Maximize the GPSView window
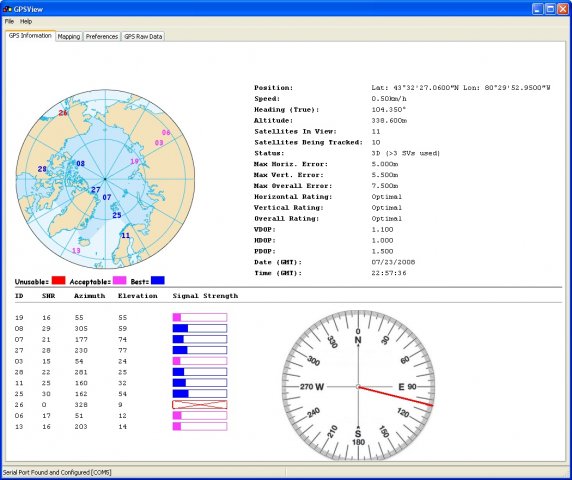 pos(550,9)
